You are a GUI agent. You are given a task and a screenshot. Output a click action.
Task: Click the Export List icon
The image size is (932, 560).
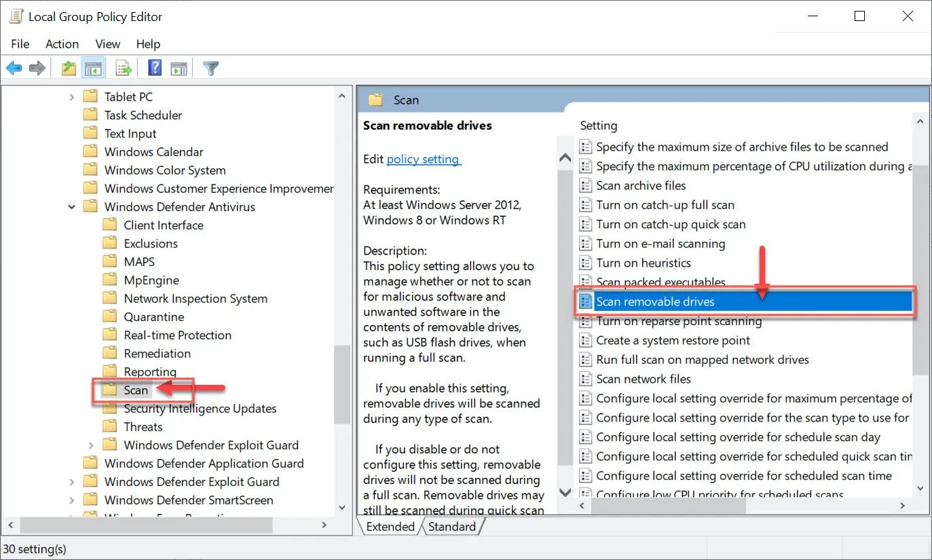(x=123, y=67)
